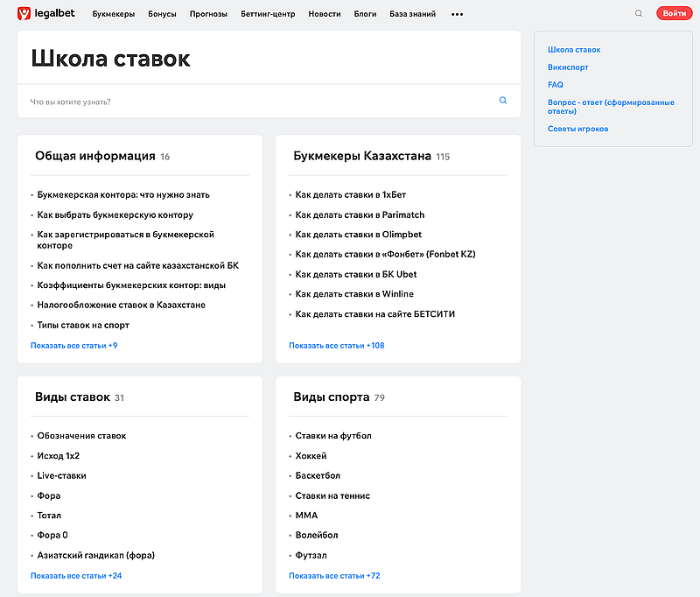Show all 108 articles in Букмекеры Казахстана
The height and width of the screenshot is (597, 700).
[x=336, y=345]
